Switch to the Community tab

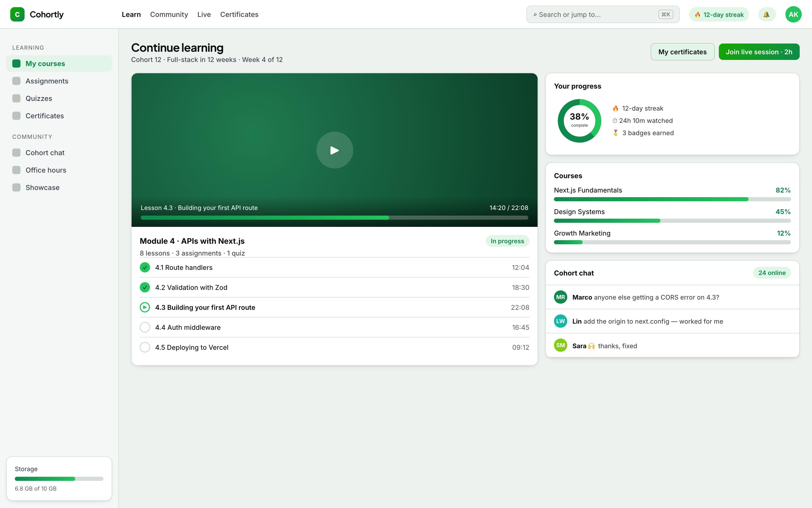click(x=169, y=14)
